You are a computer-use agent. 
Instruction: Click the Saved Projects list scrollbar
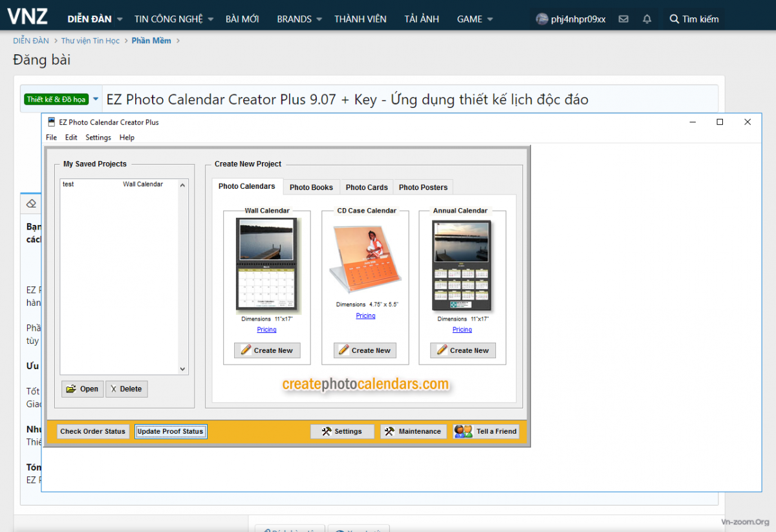coord(183,278)
